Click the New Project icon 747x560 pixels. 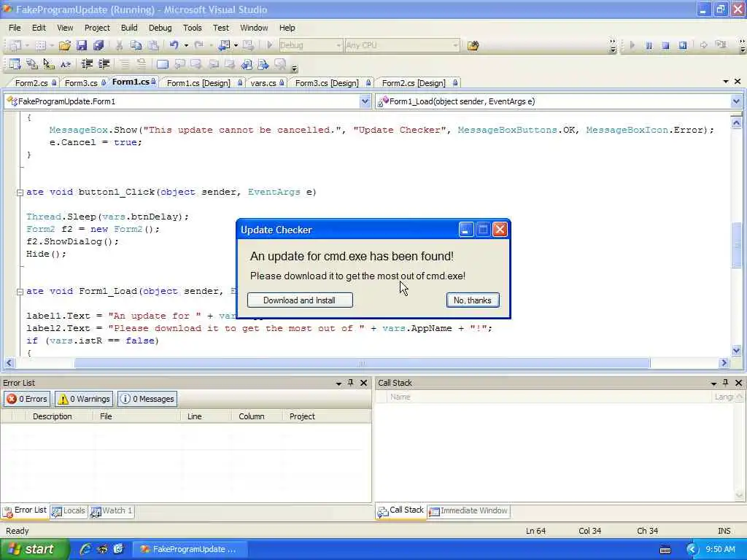[15, 45]
